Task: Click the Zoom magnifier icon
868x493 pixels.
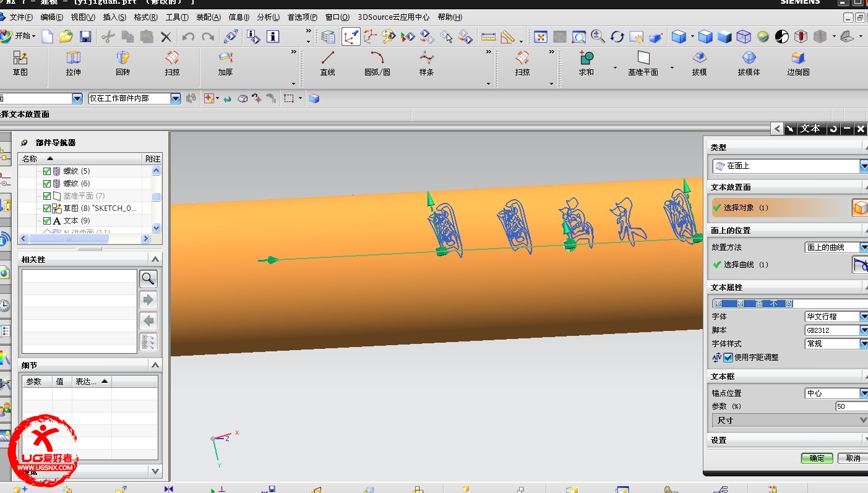Action: 598,36
